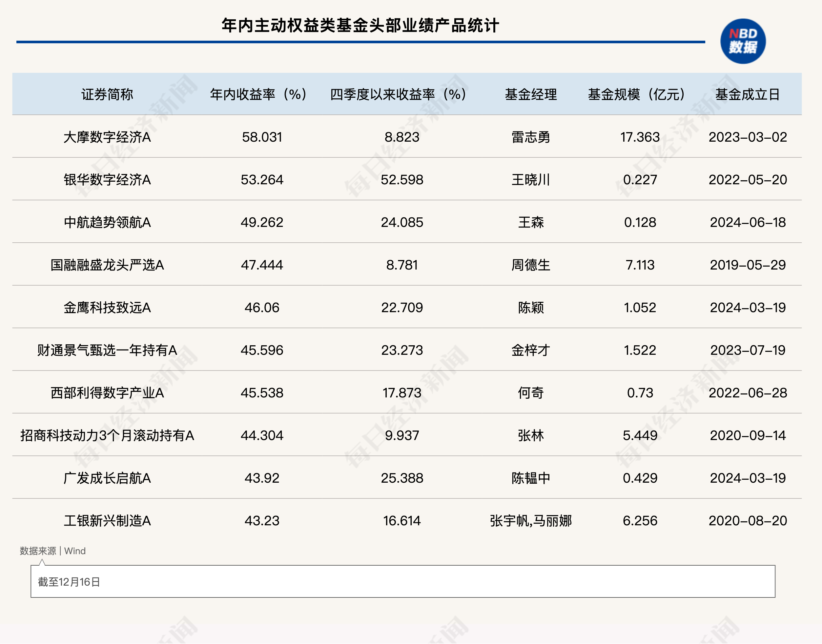Click the inception date 2020-08-20
The height and width of the screenshot is (644, 822).
pyautogui.click(x=748, y=520)
